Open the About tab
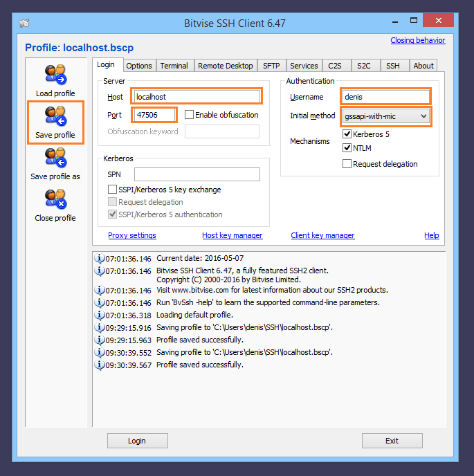This screenshot has width=474, height=476. pos(423,66)
